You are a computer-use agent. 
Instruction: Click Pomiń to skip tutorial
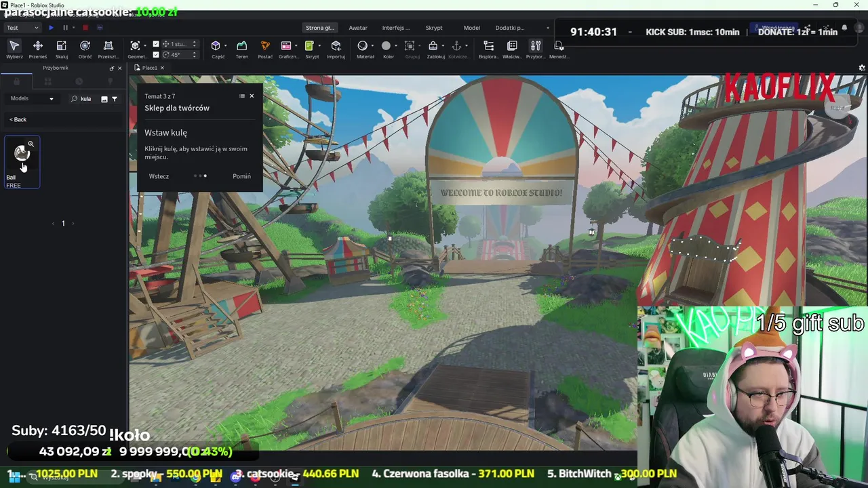coord(241,176)
